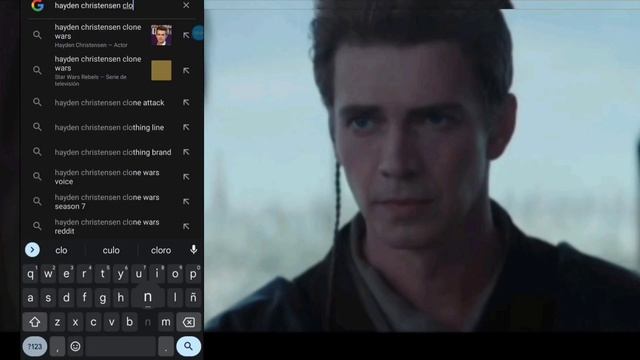Clear the search box with the X icon
This screenshot has height=360, width=640.
pyautogui.click(x=186, y=5)
